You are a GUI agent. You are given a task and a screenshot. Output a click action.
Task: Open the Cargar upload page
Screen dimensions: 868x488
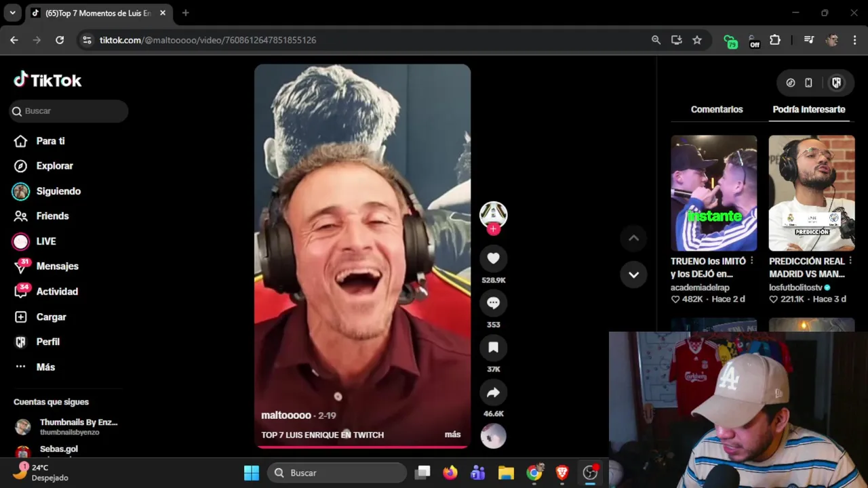coord(41,317)
